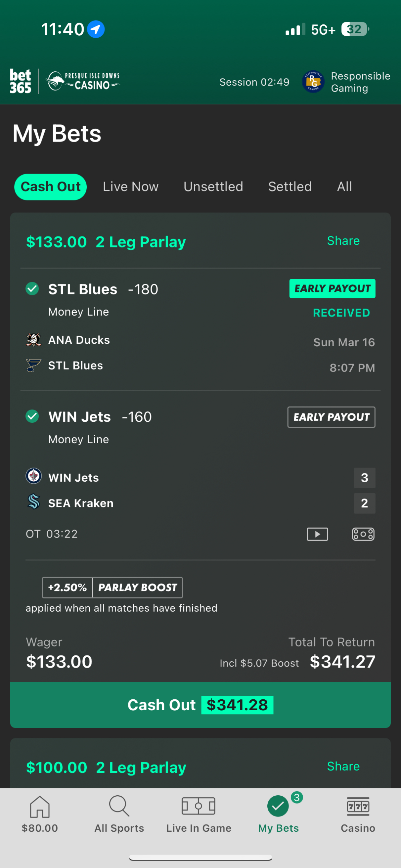Switch to the Live Now tab
This screenshot has width=401, height=868.
[131, 187]
